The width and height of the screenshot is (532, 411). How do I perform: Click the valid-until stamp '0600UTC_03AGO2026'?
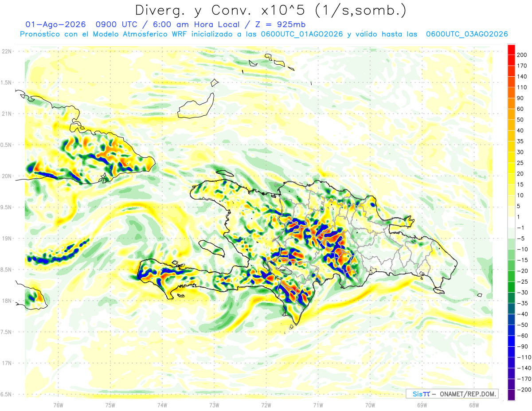coord(467,34)
